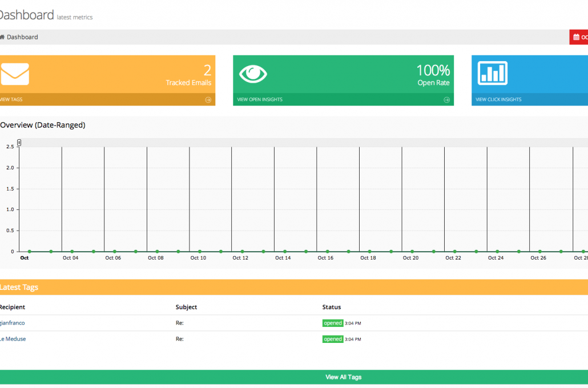Click the Oct 18 label on chart axis
588x388 pixels.
[x=368, y=258]
